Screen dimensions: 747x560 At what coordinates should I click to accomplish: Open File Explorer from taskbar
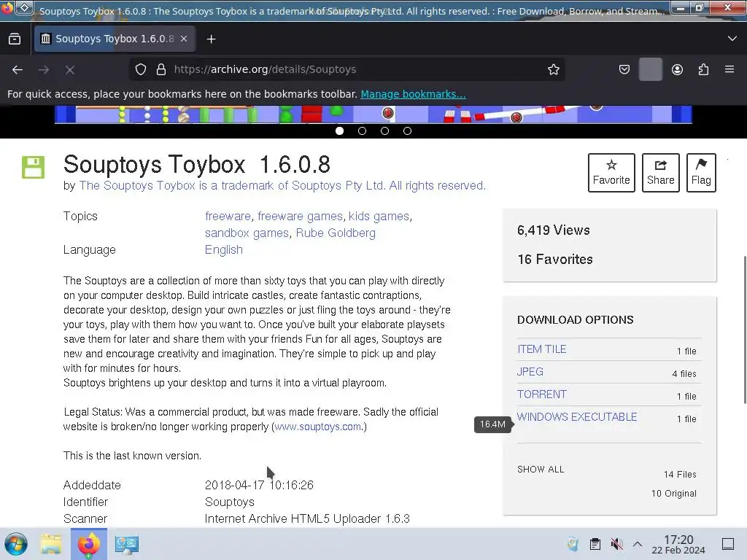[51, 544]
